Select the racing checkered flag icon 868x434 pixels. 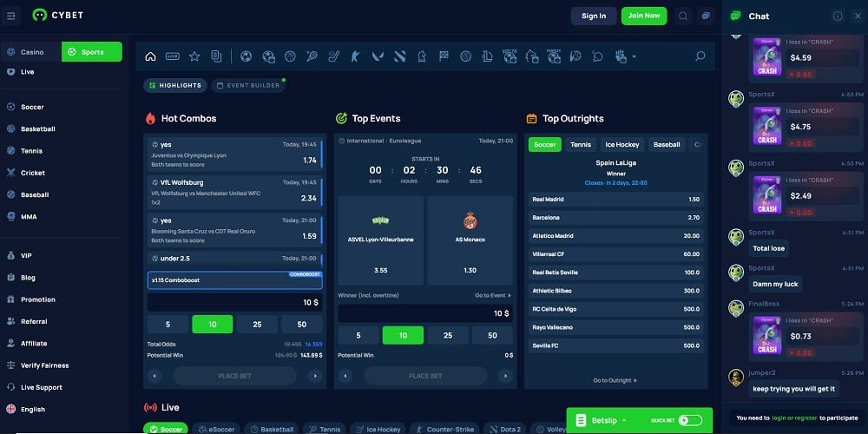pos(444,56)
